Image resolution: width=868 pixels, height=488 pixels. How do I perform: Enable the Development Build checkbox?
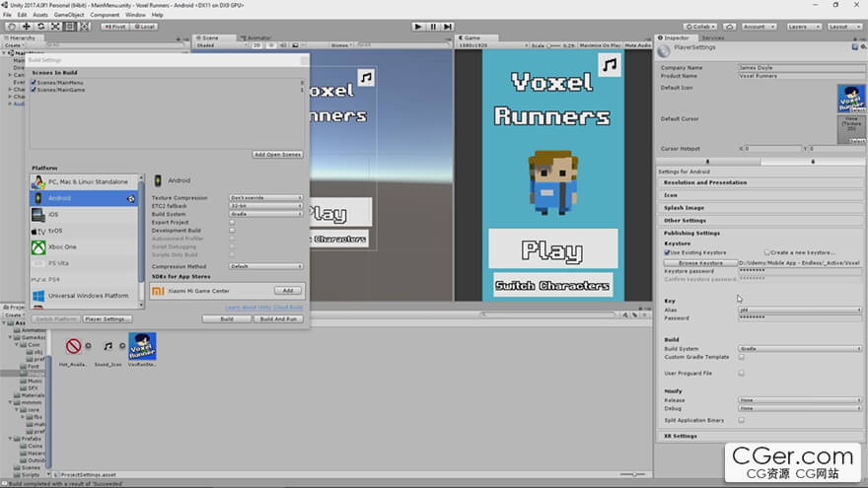(x=232, y=230)
